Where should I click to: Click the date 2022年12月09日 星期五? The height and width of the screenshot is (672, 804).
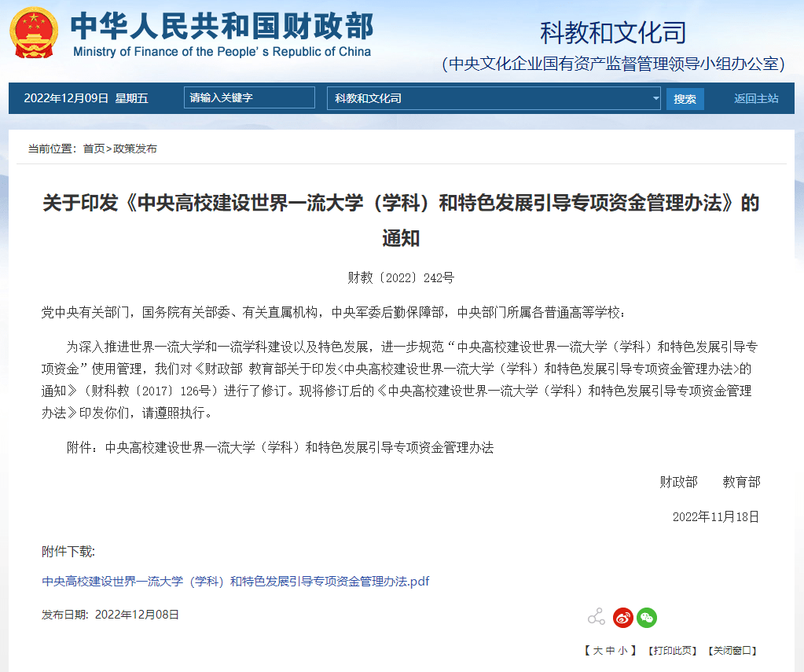tap(86, 98)
